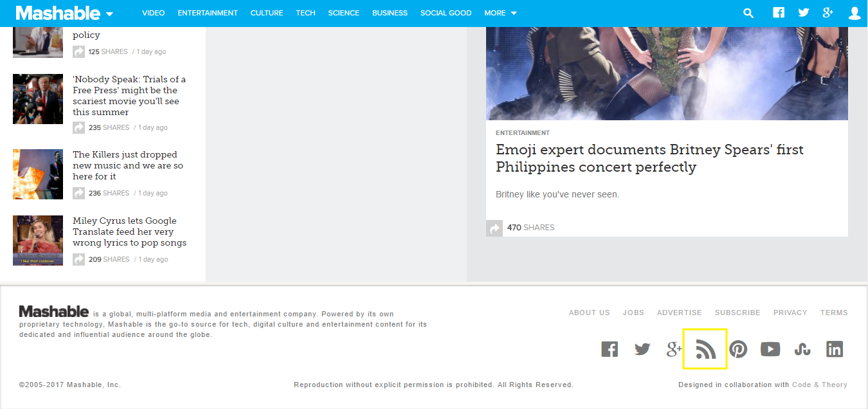Click the Britney Spears concert image
Screen dimensions: 868x409
tap(667, 73)
